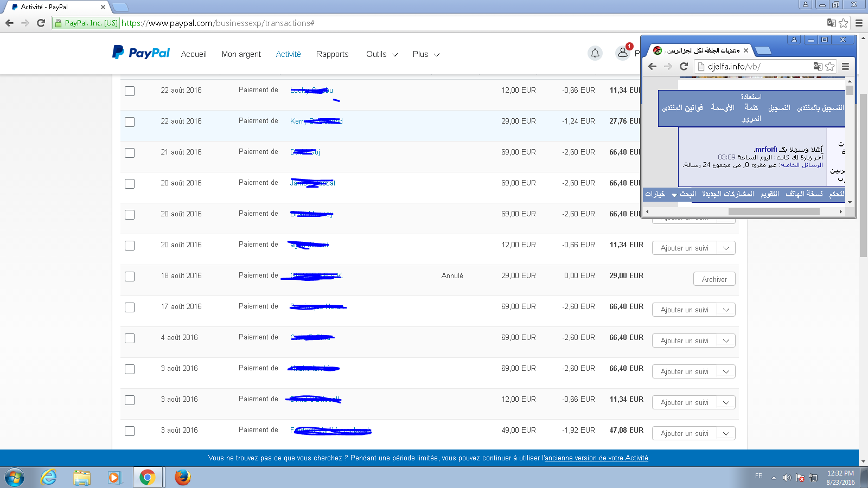Check the 12,00 EUR 20 août 2016 row

(x=130, y=246)
